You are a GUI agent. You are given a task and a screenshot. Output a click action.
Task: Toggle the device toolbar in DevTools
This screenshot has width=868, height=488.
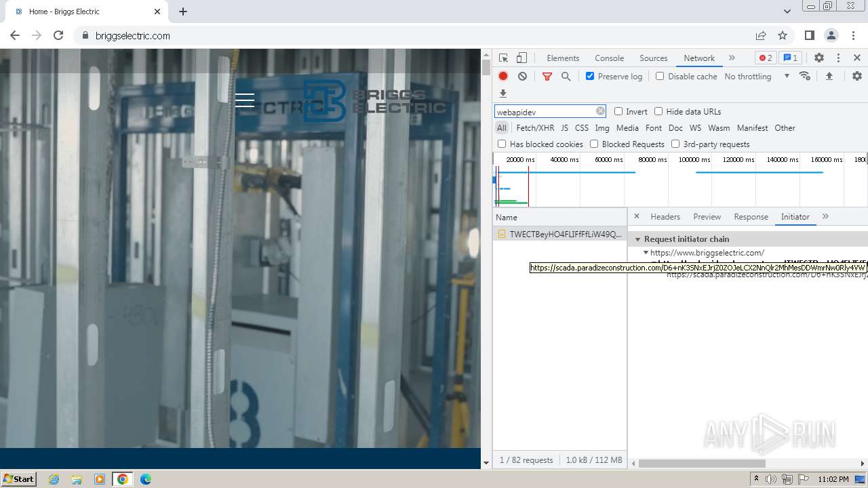(521, 58)
